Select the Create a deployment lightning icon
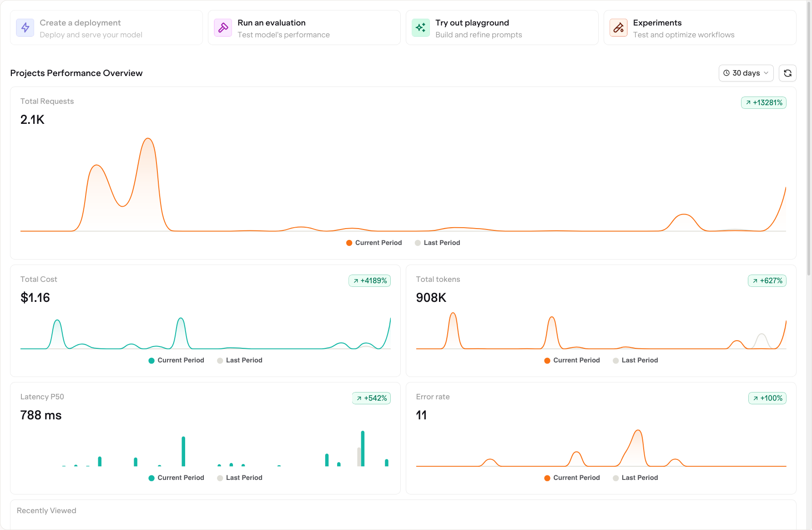This screenshot has height=530, width=812. tap(25, 27)
